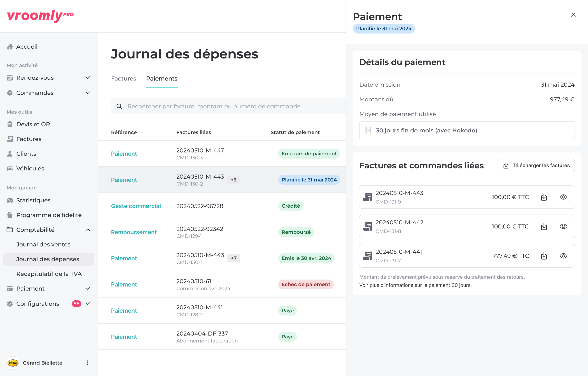Screen dimensions: 588x376
Task: Open the Geste commercial reference link
Action: point(136,206)
